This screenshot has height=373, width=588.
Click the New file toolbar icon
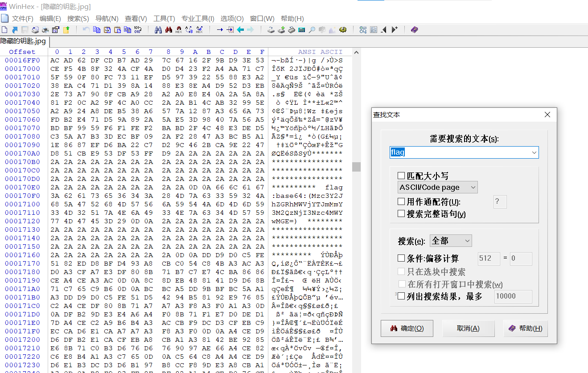pos(4,30)
